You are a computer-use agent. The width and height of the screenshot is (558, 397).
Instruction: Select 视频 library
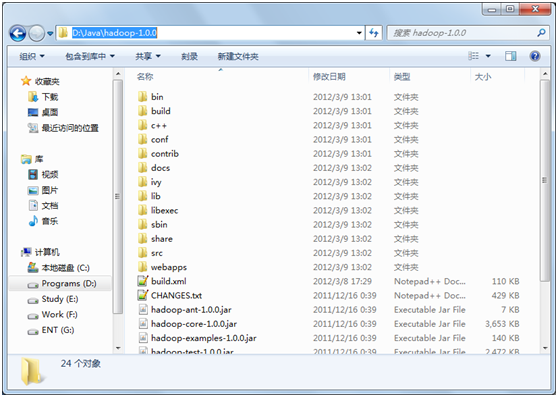coord(49,174)
